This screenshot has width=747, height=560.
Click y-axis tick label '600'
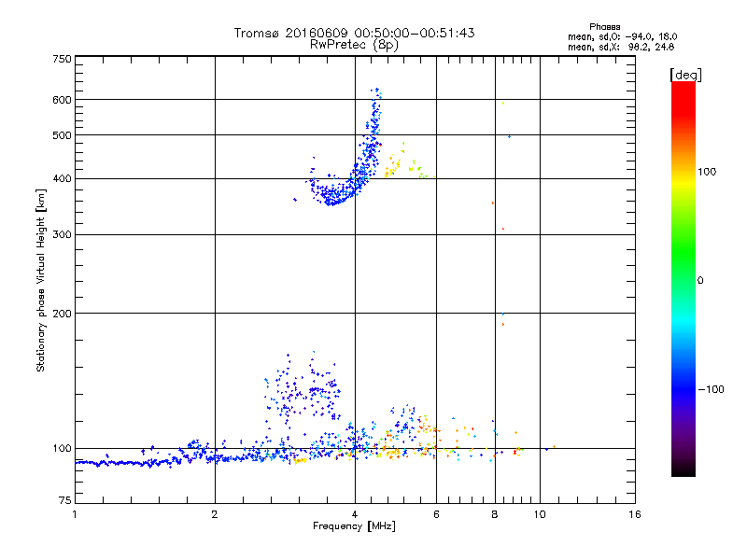63,100
